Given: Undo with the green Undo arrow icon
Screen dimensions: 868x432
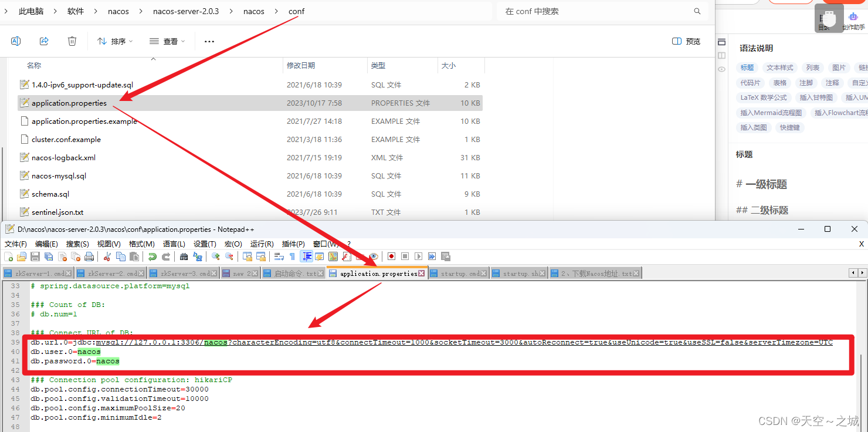Looking at the screenshot, I should [152, 256].
